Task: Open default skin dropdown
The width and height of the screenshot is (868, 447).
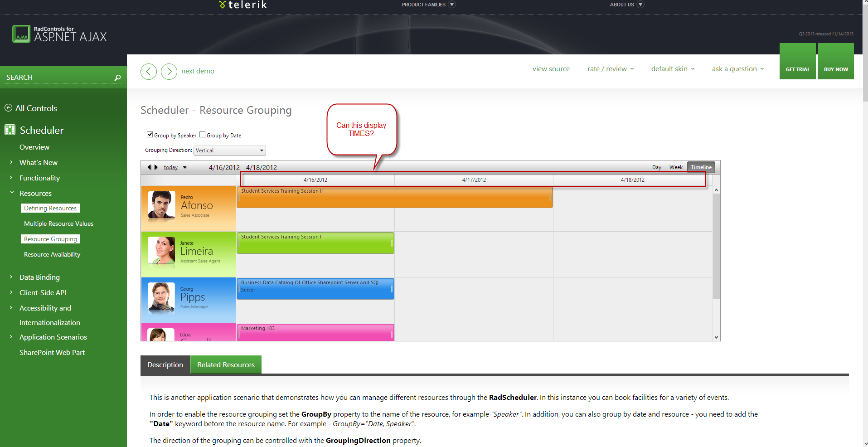Action: pyautogui.click(x=673, y=69)
